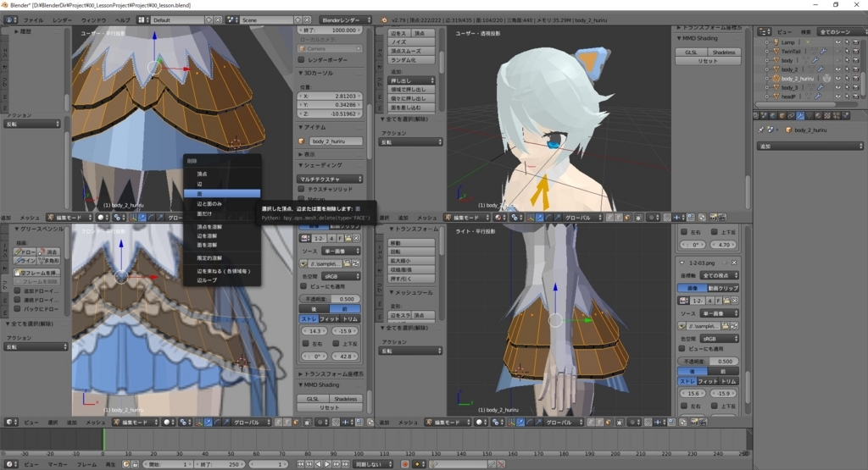Click record auto-keyframe button in timeline

[404, 464]
